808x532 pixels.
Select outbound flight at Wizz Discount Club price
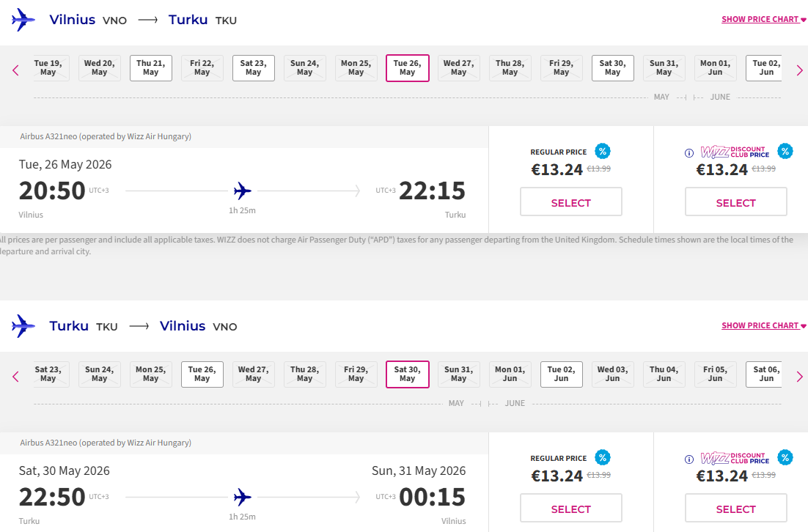click(735, 202)
